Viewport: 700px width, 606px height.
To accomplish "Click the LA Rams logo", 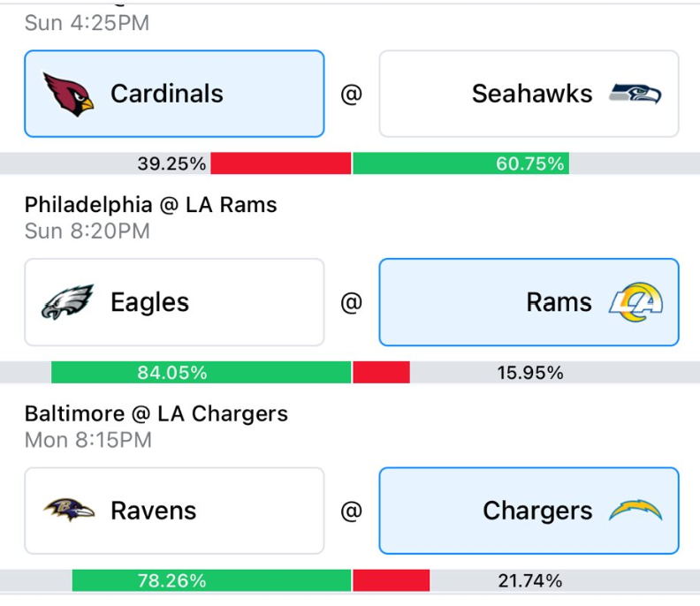I will pos(635,302).
